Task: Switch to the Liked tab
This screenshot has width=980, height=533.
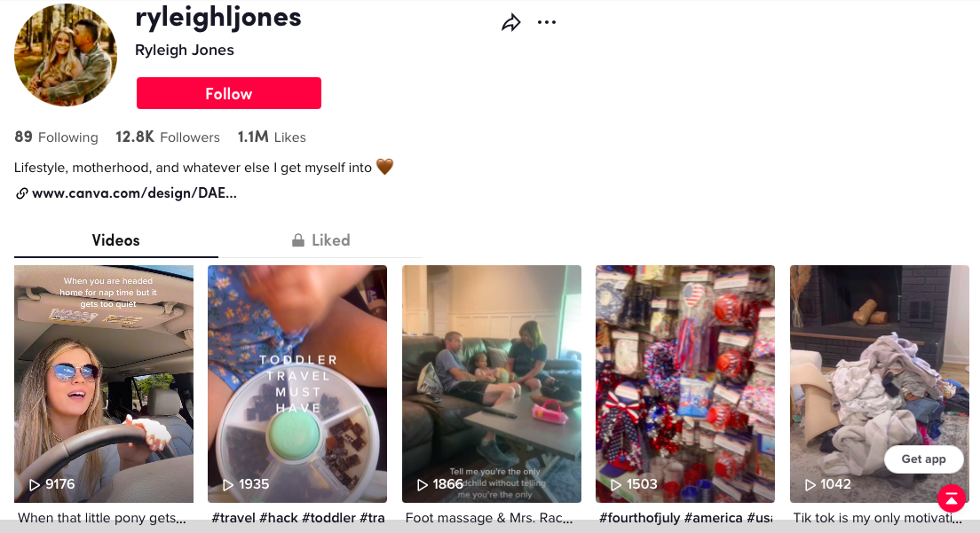Action: 320,240
